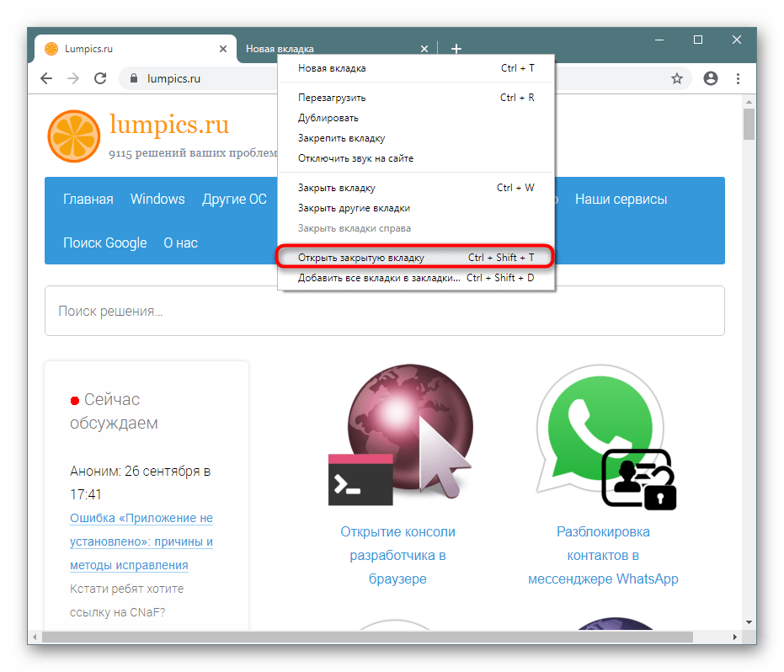Bookmark this page with the star icon

coord(676,78)
